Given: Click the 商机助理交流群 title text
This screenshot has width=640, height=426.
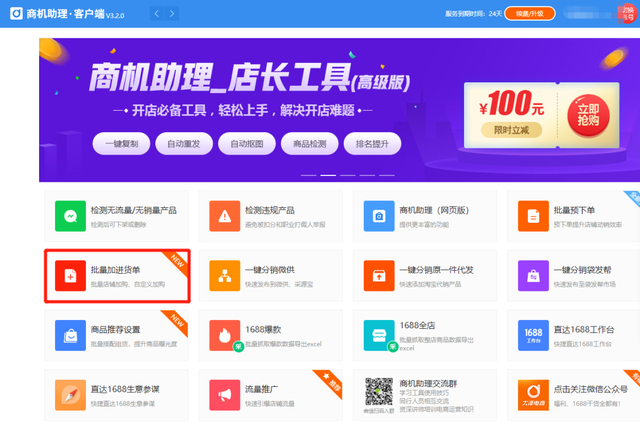Looking at the screenshot, I should (x=428, y=383).
